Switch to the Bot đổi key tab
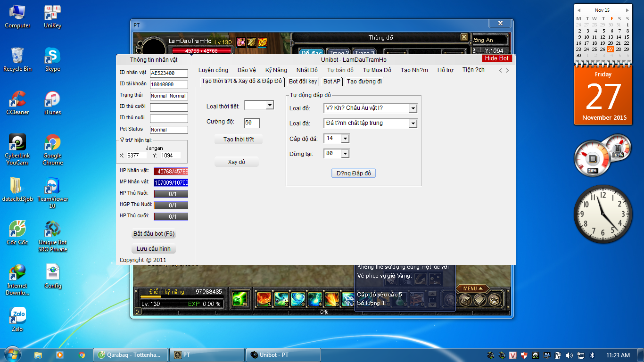Image resolution: width=644 pixels, height=362 pixels. tap(303, 82)
